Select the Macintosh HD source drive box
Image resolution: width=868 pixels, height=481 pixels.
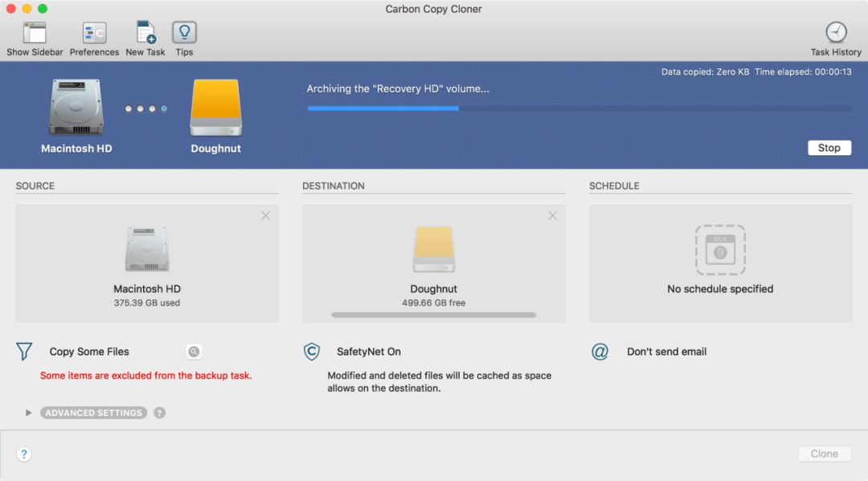click(147, 264)
